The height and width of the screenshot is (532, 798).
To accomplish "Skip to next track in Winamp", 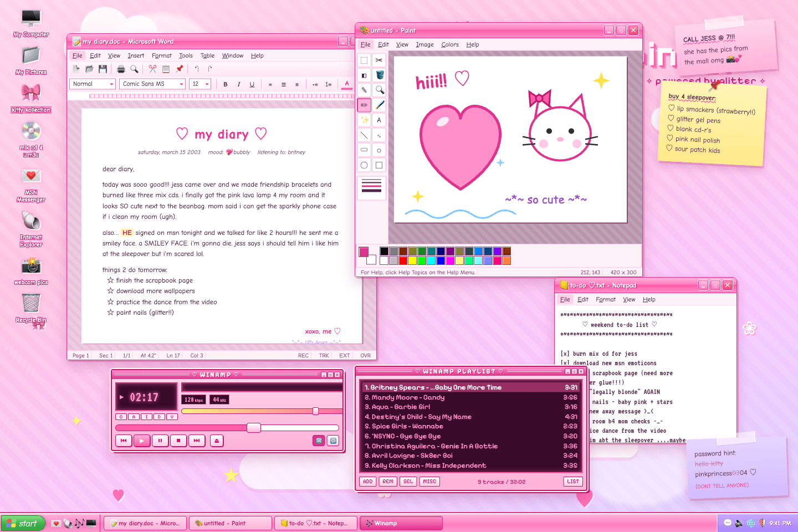I will click(197, 441).
